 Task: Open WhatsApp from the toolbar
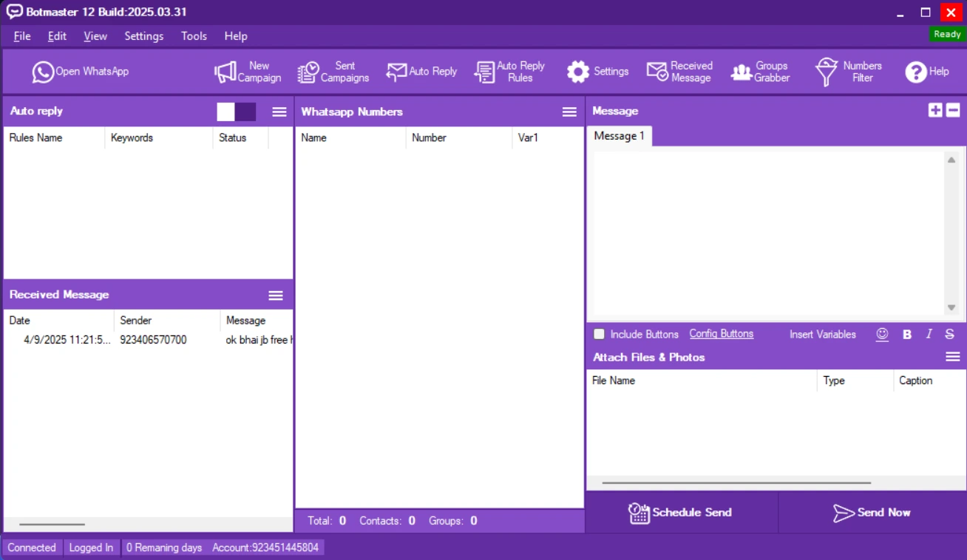[80, 72]
